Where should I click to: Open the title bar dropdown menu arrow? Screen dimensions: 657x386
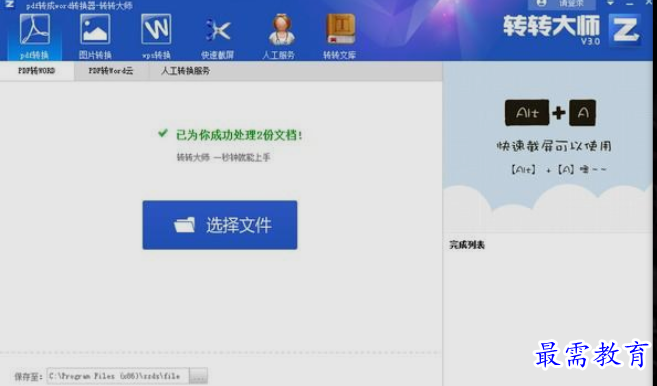click(x=610, y=3)
